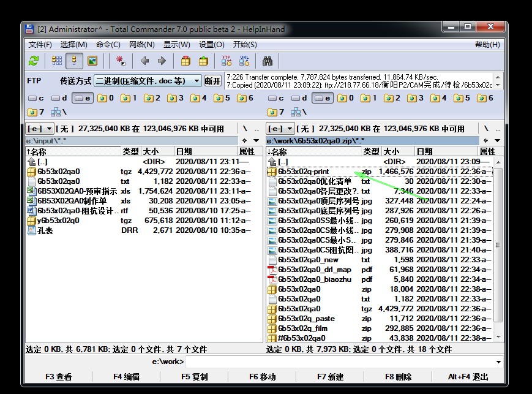Screen dimensions: 532x394
Task: Open FTP new URL connection icon
Action: click(244, 61)
